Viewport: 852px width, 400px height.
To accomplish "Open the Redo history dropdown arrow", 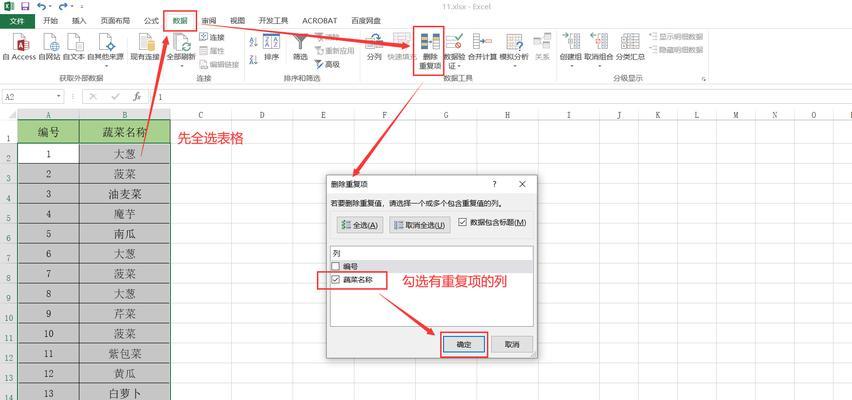I will coord(72,7).
